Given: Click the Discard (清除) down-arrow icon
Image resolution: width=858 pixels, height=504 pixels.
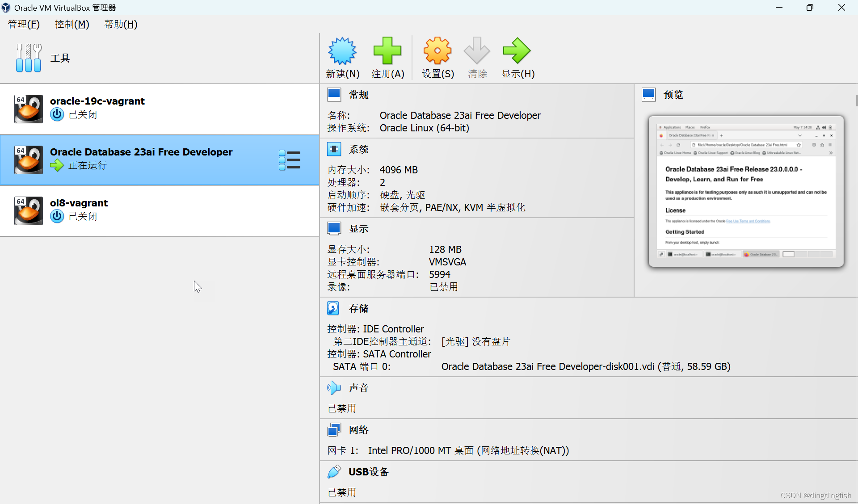Looking at the screenshot, I should (x=477, y=51).
